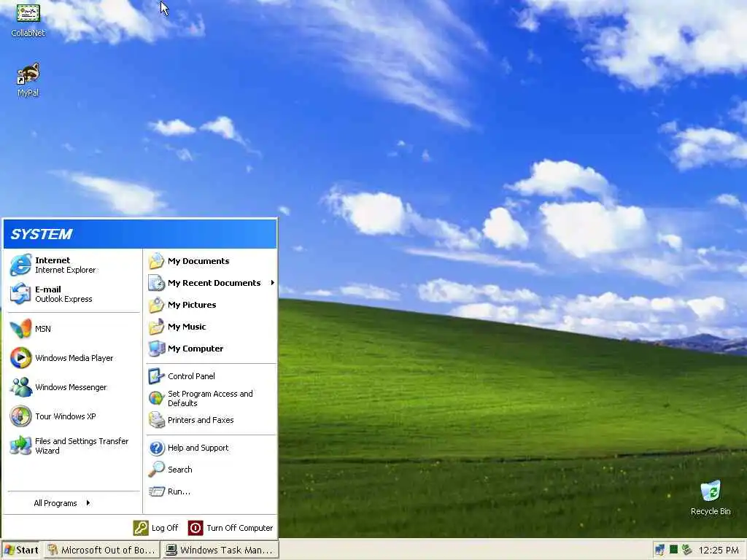This screenshot has width=747, height=560.
Task: Open Files and Settings Transfer Wizard
Action: point(74,446)
